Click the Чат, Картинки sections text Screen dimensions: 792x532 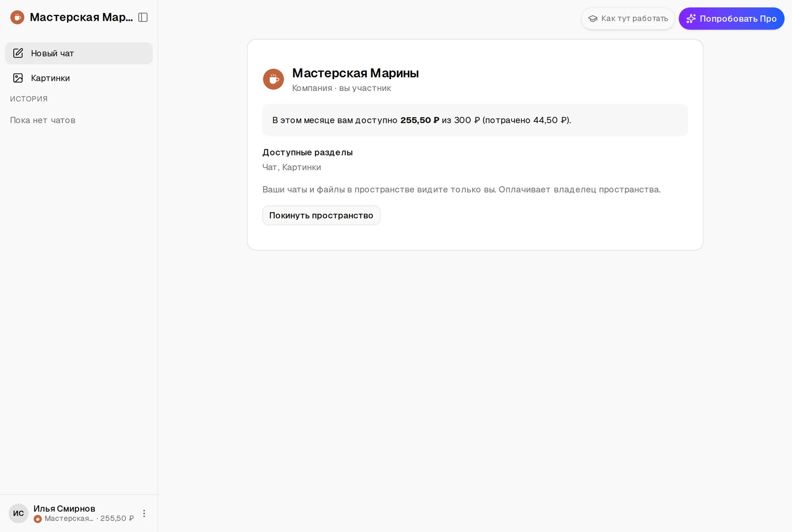[292, 167]
